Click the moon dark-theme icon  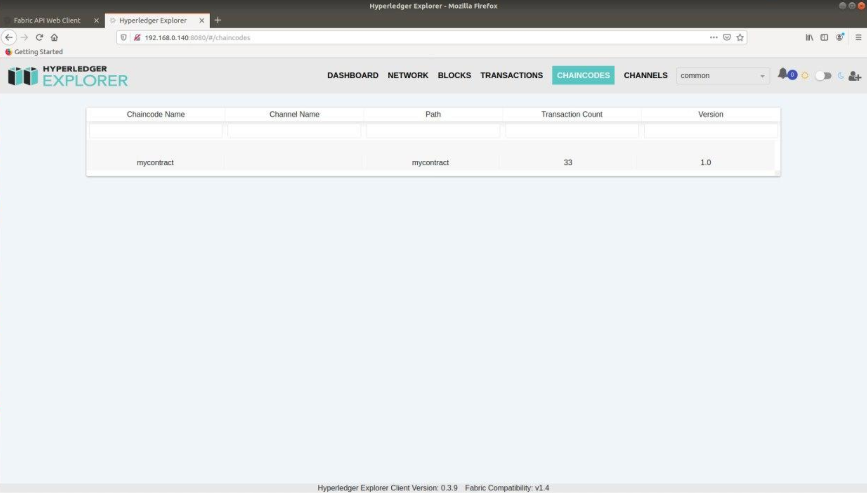click(840, 76)
